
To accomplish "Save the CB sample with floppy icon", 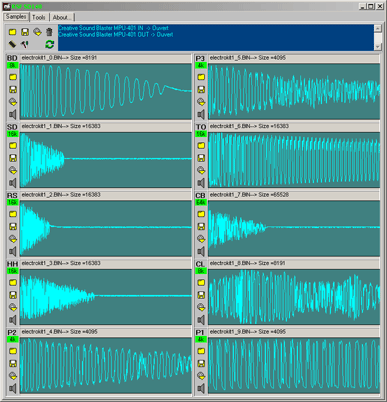I will click(x=201, y=226).
